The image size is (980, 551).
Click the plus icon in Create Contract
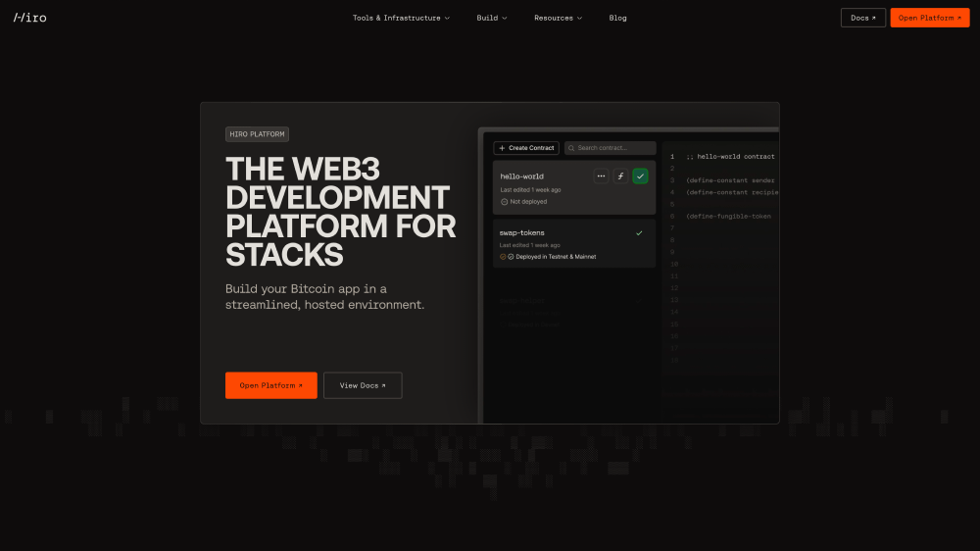click(x=501, y=148)
